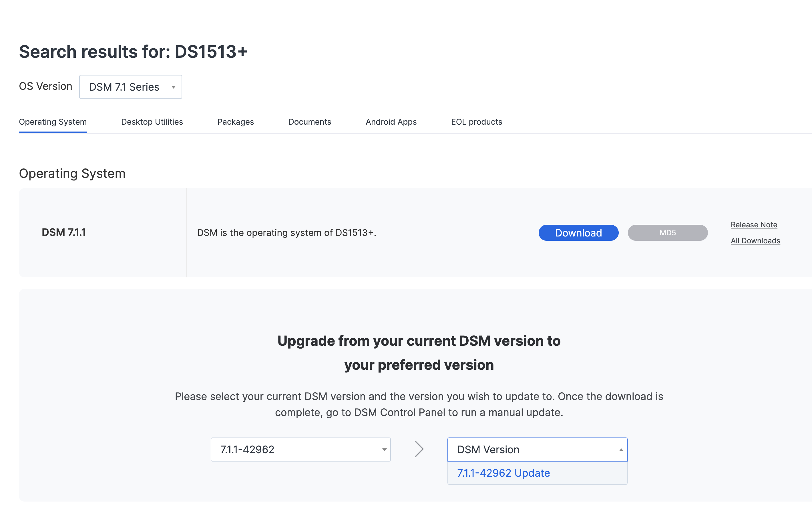Switch to the Android Apps tab
812x513 pixels.
391,122
